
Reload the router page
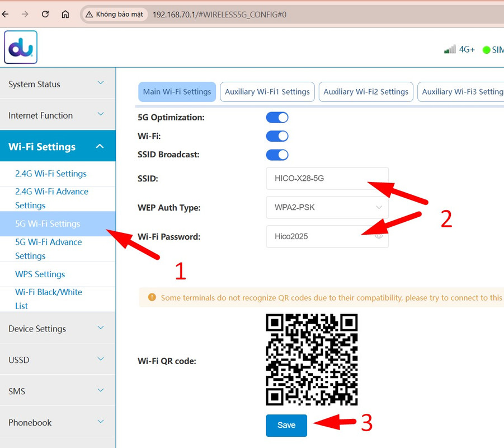click(45, 14)
